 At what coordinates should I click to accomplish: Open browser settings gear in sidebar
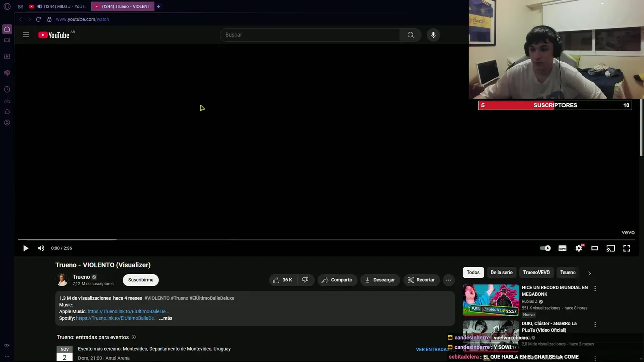pyautogui.click(x=7, y=123)
